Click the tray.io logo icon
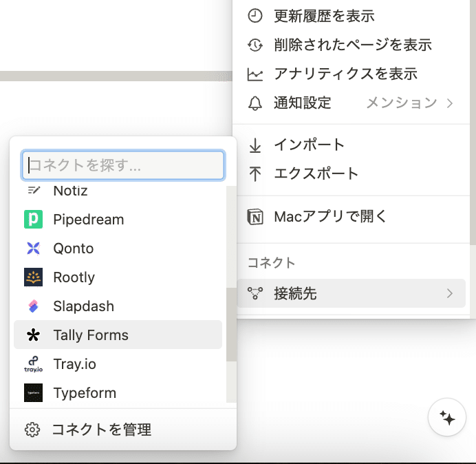476x464 pixels. pos(34,364)
